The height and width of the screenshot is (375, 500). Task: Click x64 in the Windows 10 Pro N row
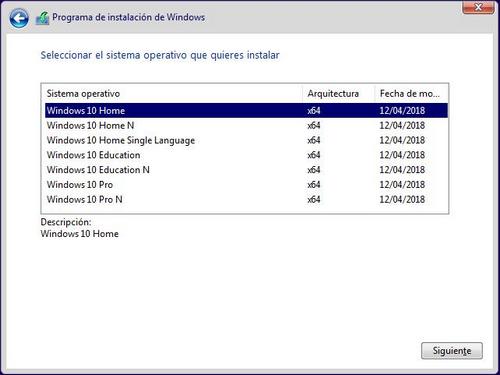(x=314, y=200)
